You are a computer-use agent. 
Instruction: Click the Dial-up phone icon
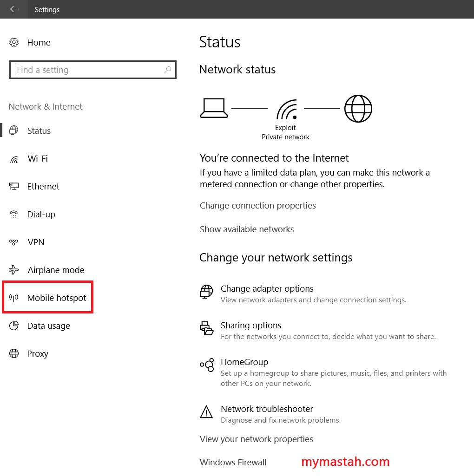point(13,214)
